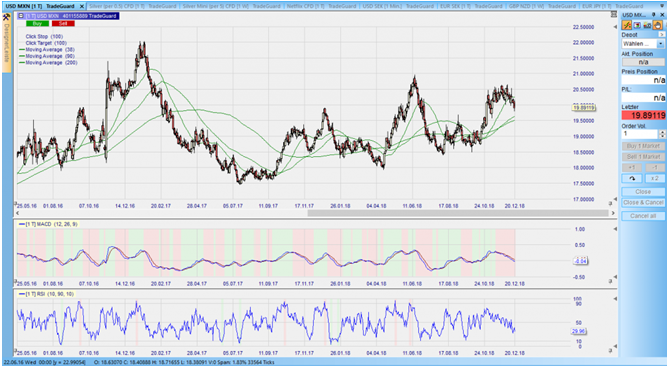Click the Close & Cancel button
This screenshot has width=667, height=366.
point(643,203)
